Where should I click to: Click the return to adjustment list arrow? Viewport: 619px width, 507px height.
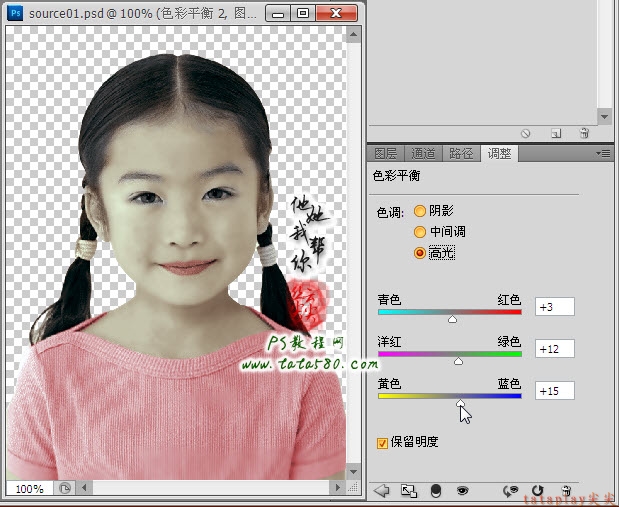click(381, 491)
